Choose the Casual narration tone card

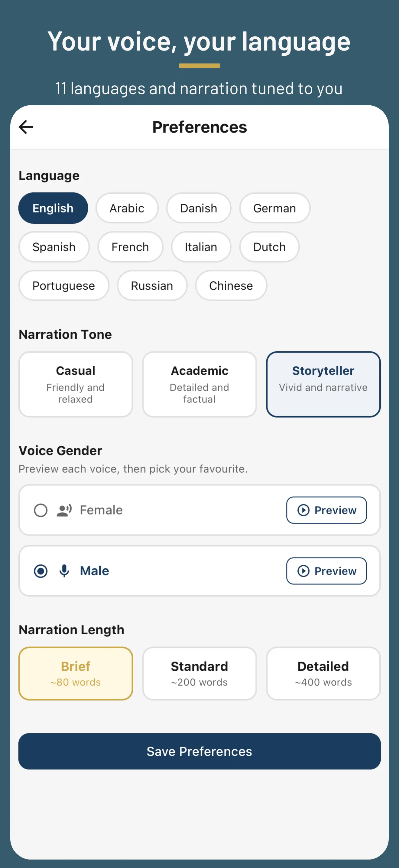coord(76,384)
